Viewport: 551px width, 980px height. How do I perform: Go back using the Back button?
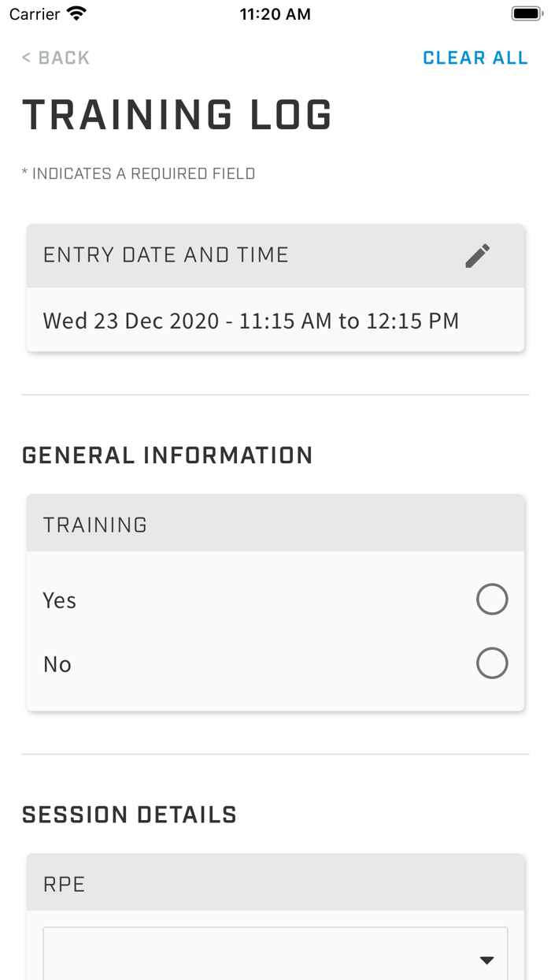[x=56, y=58]
